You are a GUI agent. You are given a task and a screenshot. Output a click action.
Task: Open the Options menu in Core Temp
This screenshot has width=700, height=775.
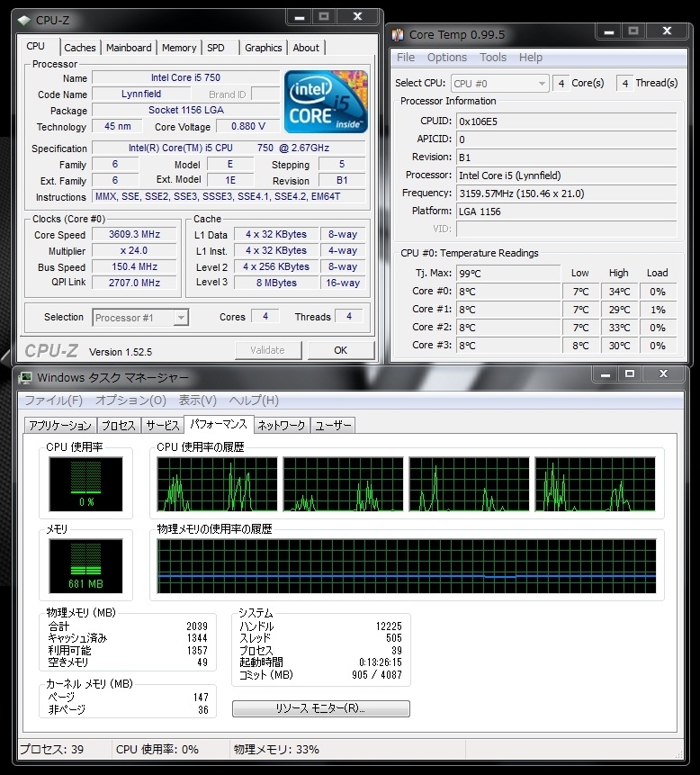pos(447,58)
